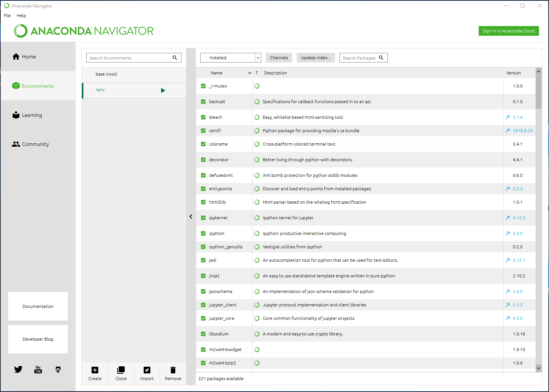Click the upgrade arrow beside bleach version
Image resolution: width=549 pixels, height=392 pixels.
508,117
